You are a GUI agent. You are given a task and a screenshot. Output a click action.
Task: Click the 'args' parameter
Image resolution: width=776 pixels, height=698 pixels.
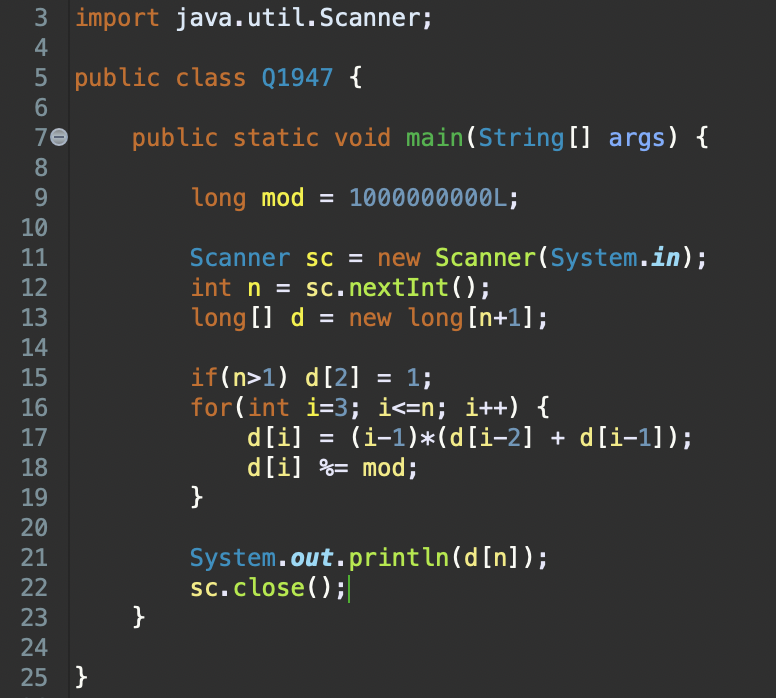tap(636, 139)
